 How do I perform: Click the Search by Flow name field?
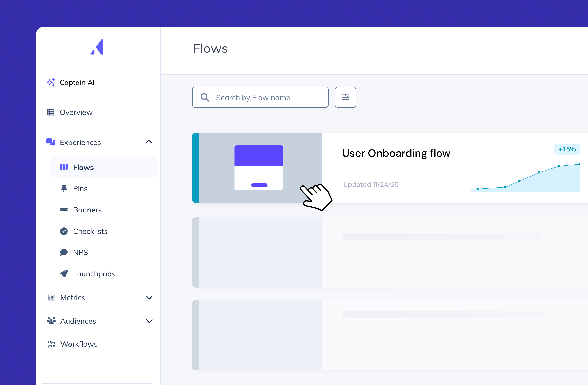click(260, 97)
